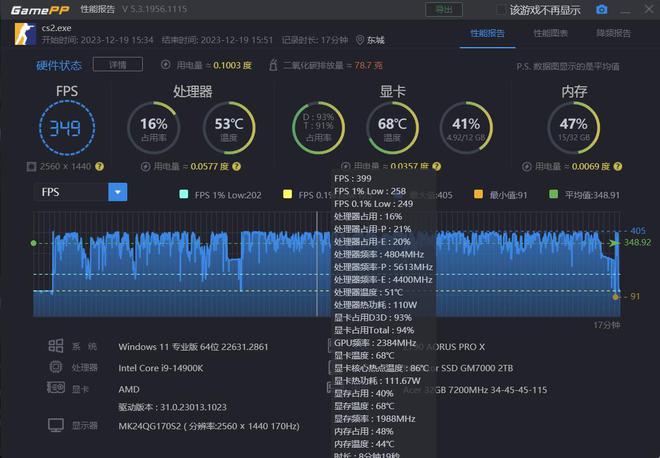Click the FPS 1% Low legend swatch
The width and height of the screenshot is (660, 458).
(184, 194)
